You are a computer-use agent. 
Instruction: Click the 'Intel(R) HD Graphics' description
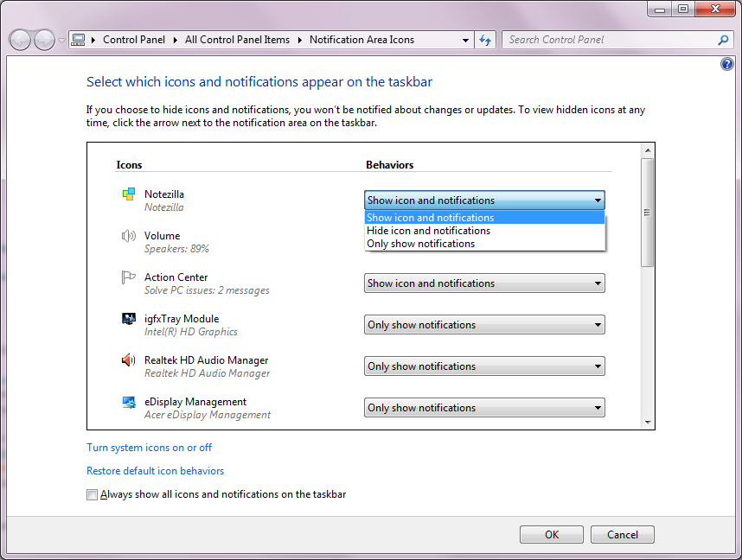[x=191, y=332]
